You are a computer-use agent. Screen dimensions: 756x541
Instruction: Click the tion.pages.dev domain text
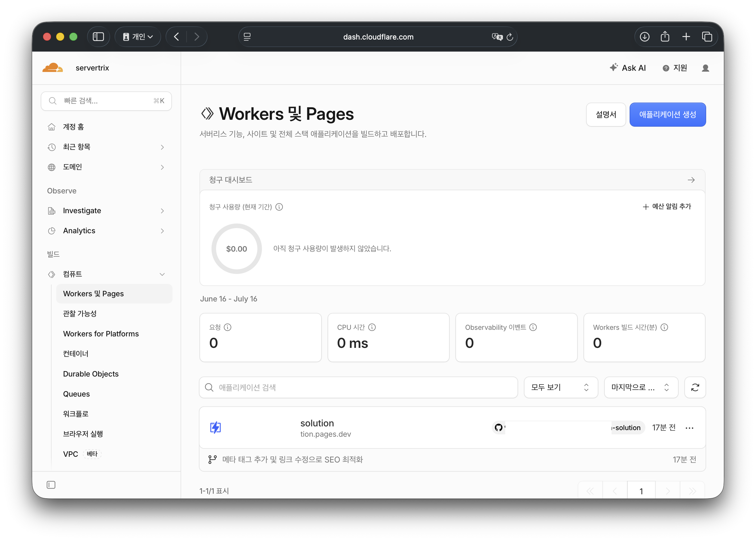[x=326, y=434]
